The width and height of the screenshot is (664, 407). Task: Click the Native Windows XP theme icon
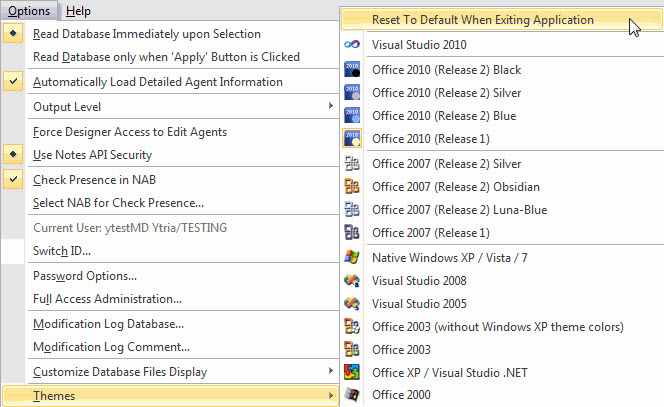[x=352, y=257]
